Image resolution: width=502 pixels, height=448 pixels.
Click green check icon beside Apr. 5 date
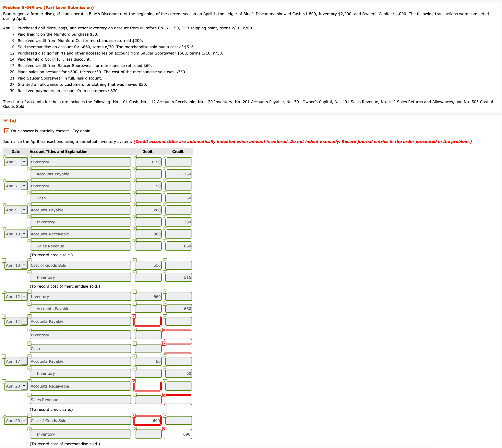point(4,157)
